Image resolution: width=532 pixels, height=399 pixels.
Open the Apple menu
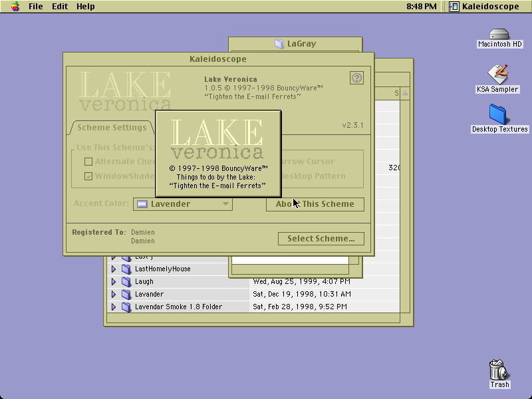(x=15, y=7)
